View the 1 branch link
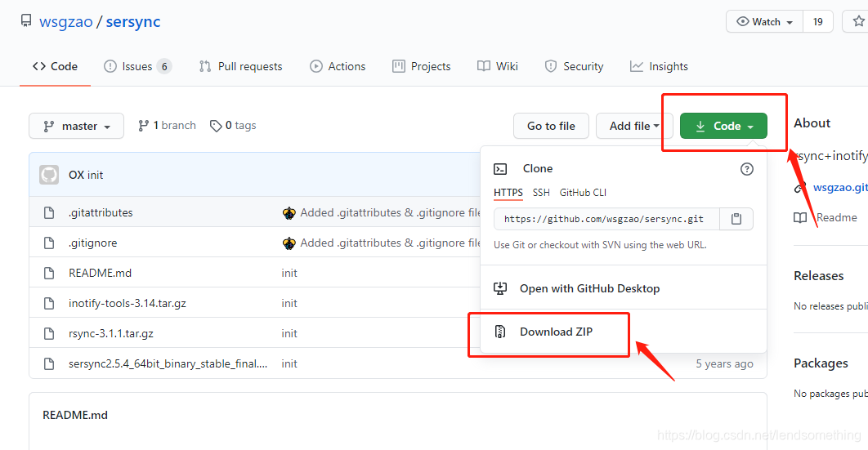Image resolution: width=868 pixels, height=450 pixels. (167, 126)
